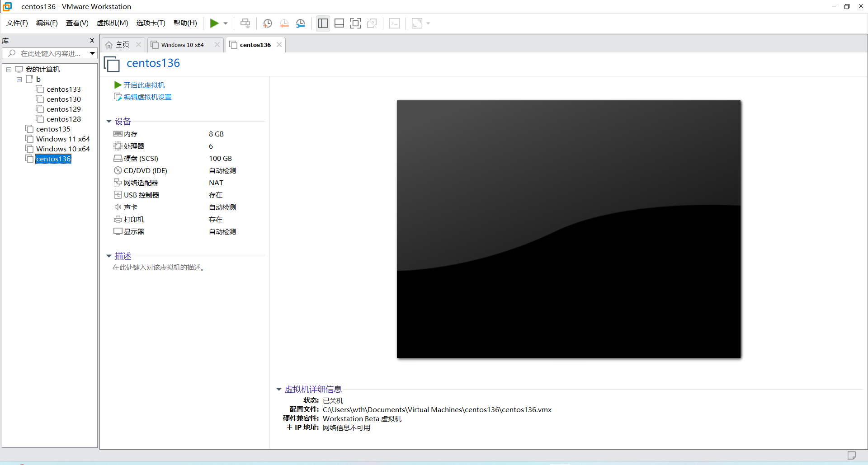Toggle the thumbnail bar view icon

340,23
